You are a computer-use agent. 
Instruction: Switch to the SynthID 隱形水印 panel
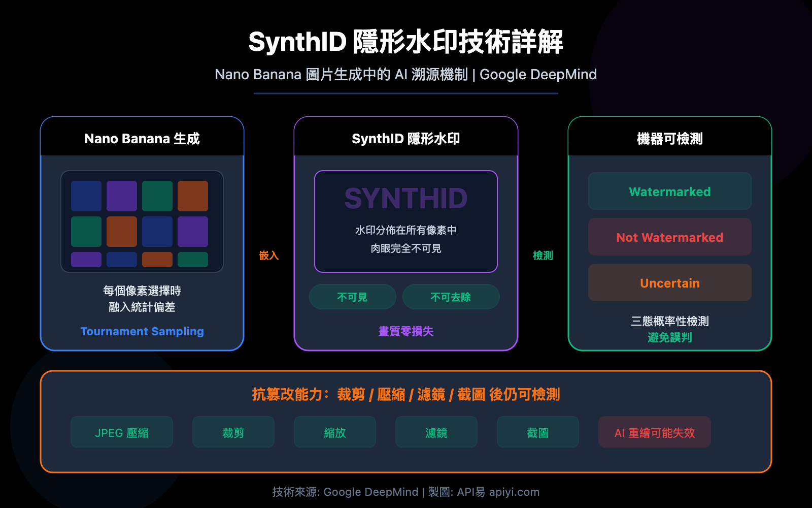[405, 138]
